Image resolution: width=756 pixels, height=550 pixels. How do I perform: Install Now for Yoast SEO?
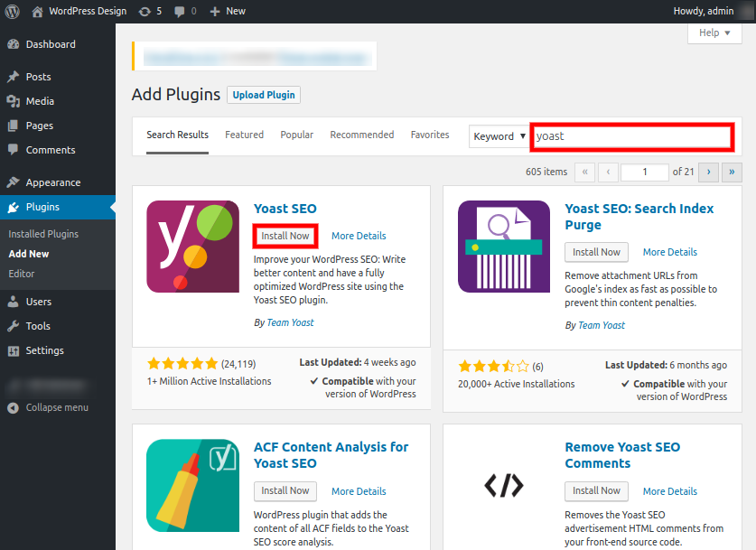click(285, 236)
